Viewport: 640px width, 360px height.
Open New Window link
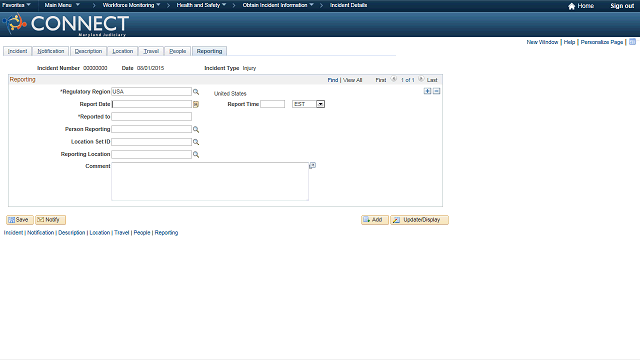pos(542,42)
